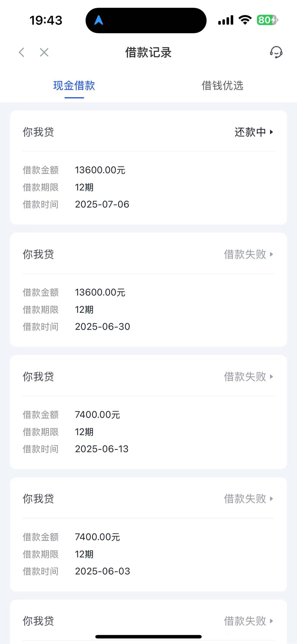Tap the Wi-Fi status icon
297x644 pixels.
[245, 20]
